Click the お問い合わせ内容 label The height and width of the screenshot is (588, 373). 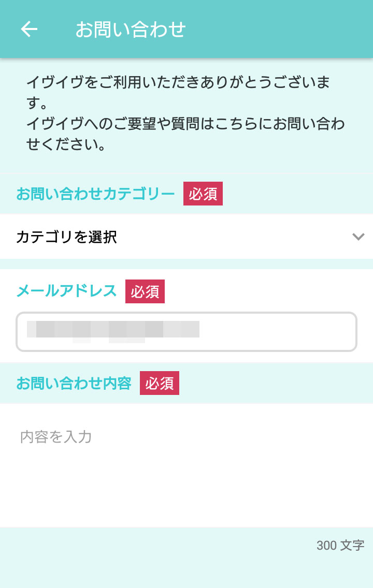[x=74, y=383]
